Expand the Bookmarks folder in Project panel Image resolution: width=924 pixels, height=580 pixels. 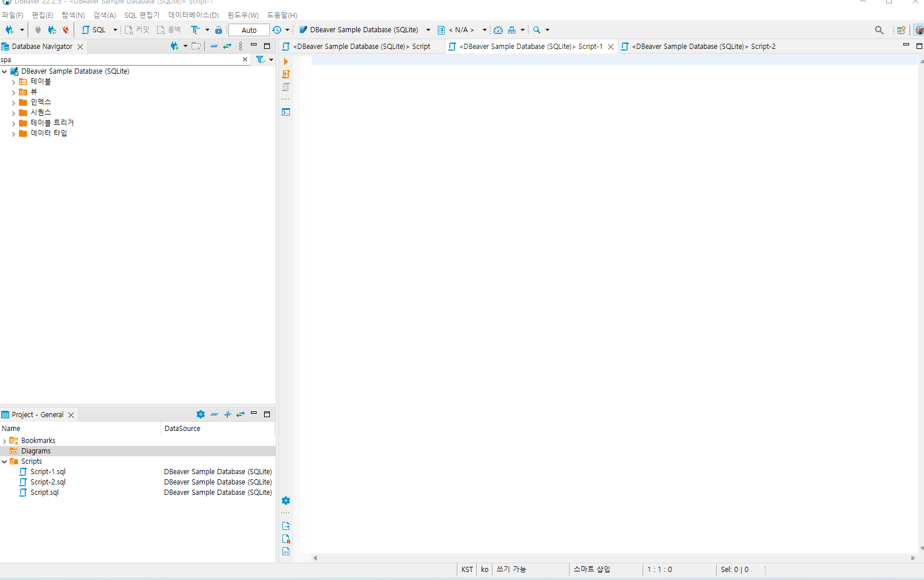[5, 441]
